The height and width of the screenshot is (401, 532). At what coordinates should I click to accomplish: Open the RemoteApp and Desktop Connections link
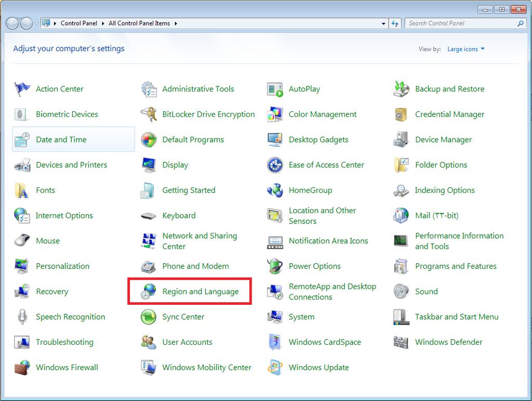tap(332, 292)
